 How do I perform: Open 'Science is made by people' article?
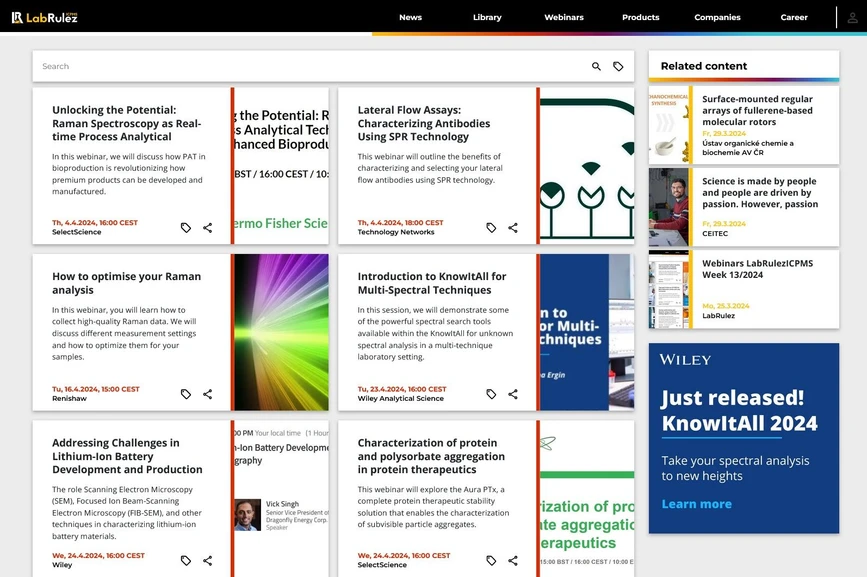click(760, 192)
